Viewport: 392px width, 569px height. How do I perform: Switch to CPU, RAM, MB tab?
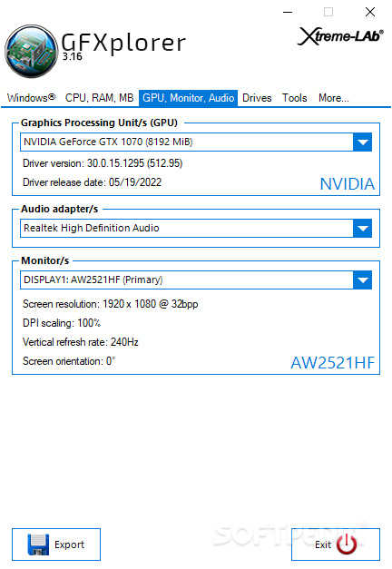pos(100,98)
